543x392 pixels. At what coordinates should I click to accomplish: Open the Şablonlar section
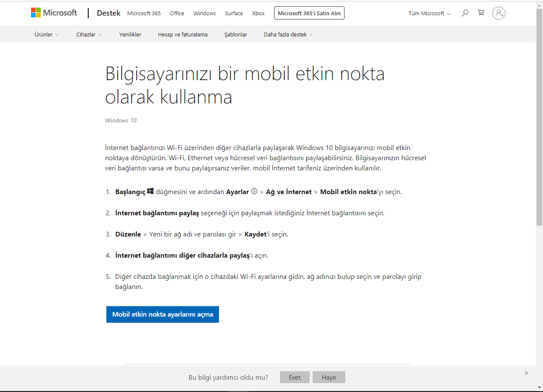(x=236, y=34)
